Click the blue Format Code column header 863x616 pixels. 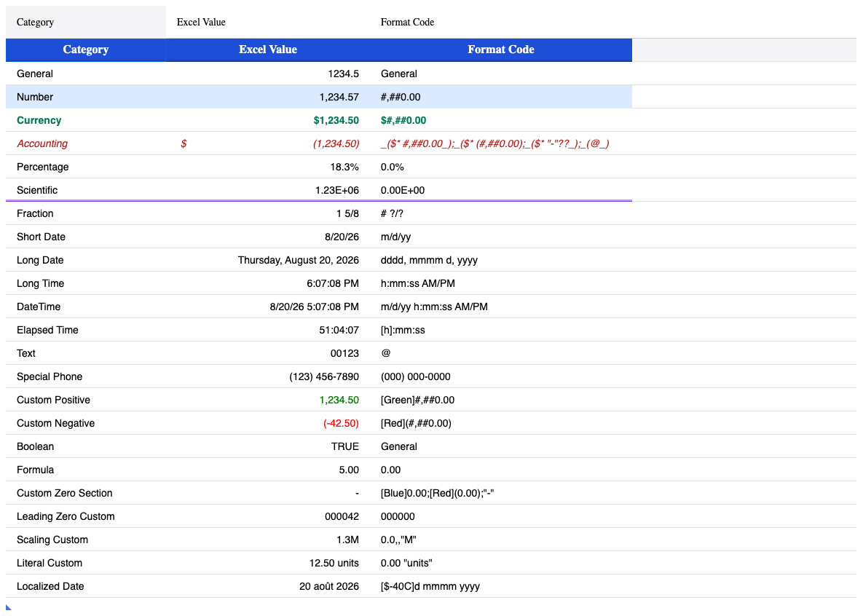point(501,50)
